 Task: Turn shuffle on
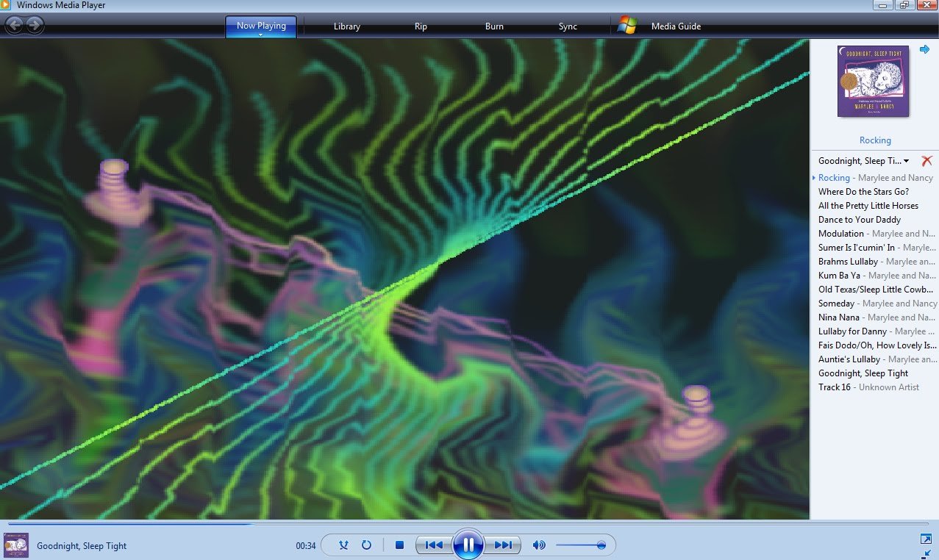point(343,545)
